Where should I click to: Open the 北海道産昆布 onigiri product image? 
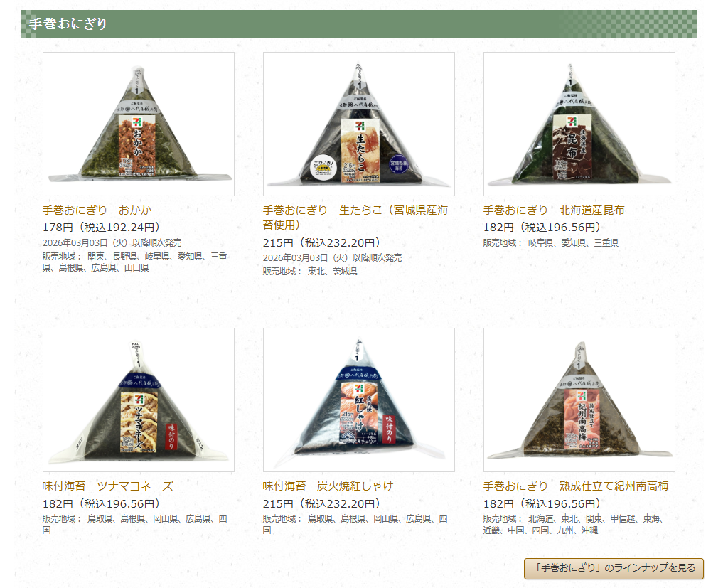[x=579, y=124]
